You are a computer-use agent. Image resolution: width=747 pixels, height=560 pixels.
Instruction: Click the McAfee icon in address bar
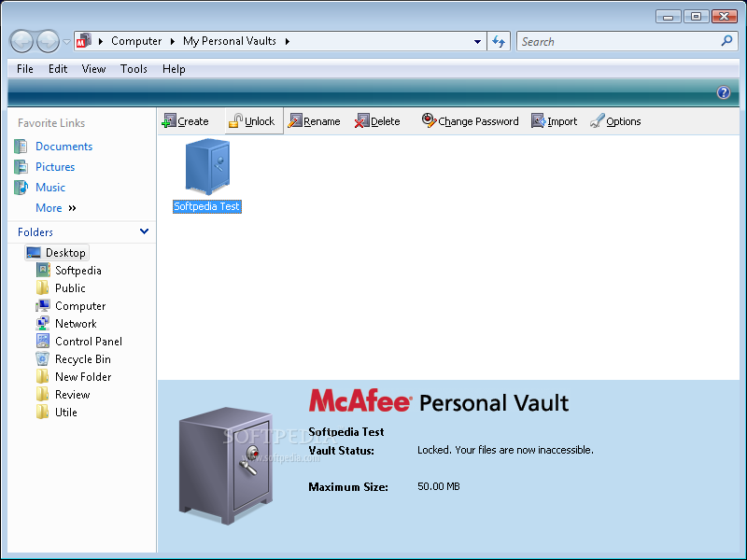click(84, 41)
